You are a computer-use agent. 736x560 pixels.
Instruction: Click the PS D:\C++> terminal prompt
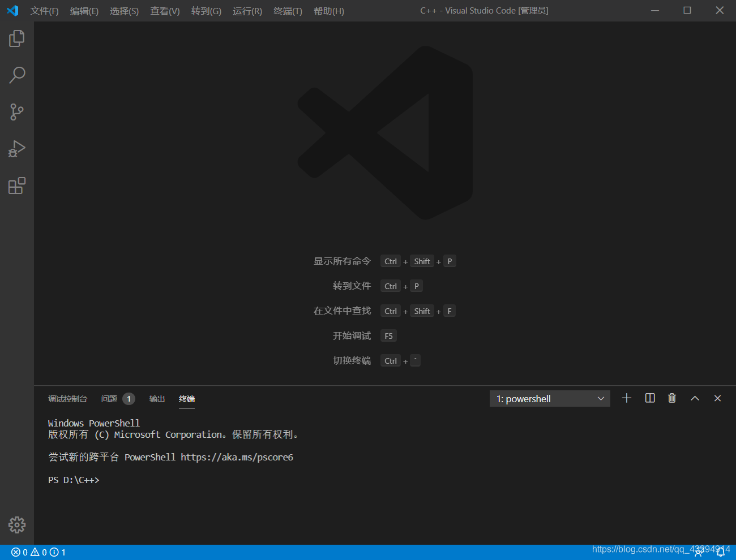pos(74,480)
